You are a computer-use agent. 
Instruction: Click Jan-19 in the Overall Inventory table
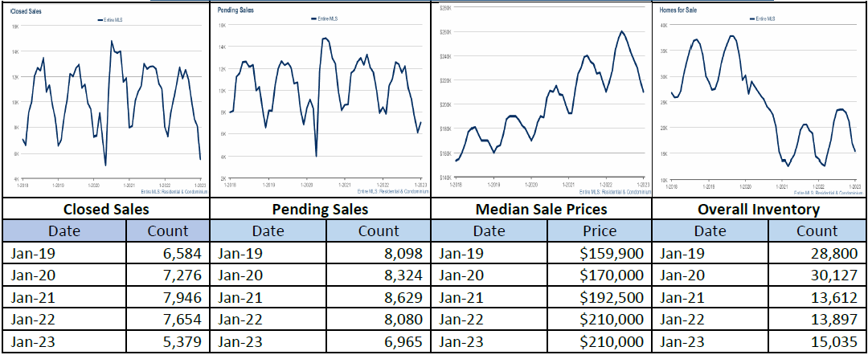[682, 253]
